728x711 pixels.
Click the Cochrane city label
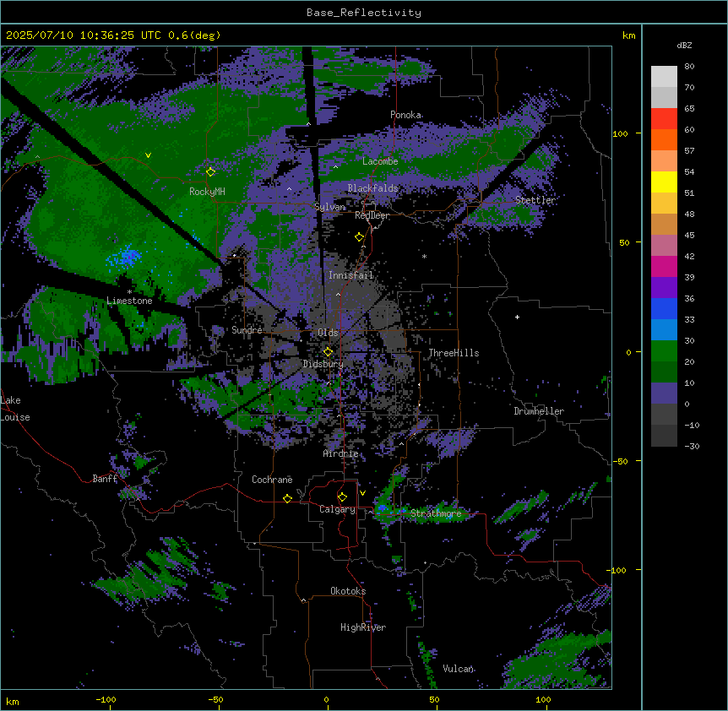point(272,480)
